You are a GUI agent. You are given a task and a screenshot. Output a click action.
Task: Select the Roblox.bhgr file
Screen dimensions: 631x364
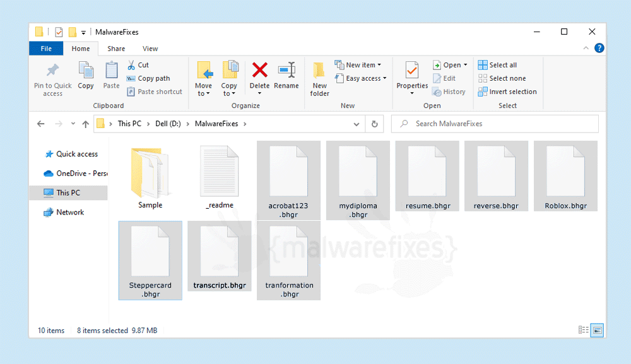[x=566, y=176]
